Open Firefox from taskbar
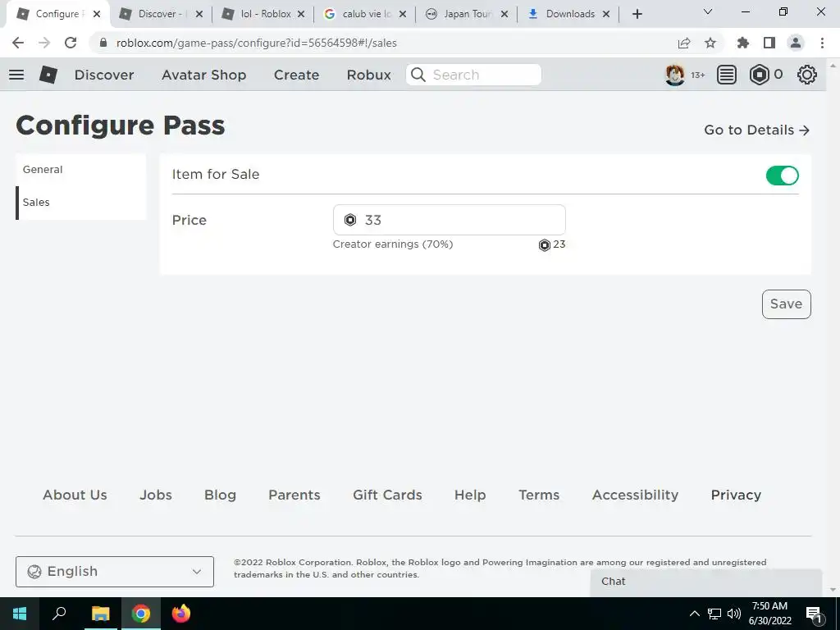Screen dimensions: 840x630 pyautogui.click(x=181, y=614)
